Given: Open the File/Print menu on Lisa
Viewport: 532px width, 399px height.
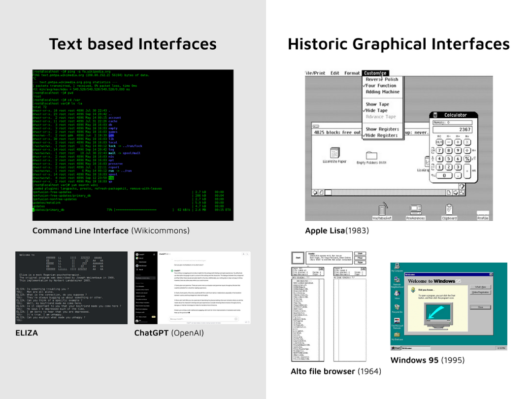Looking at the screenshot, I should tap(315, 73).
